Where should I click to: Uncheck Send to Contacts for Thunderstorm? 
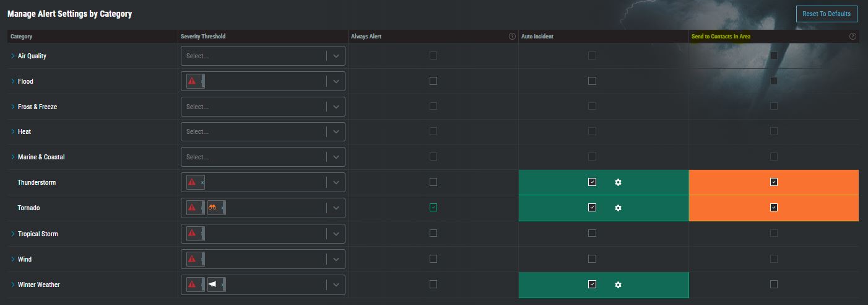coord(774,182)
